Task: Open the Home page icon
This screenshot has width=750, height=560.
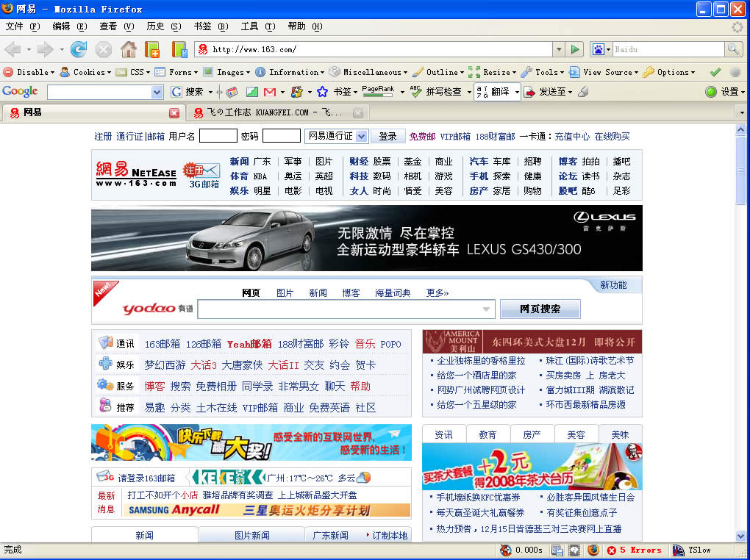Action: 128,49
